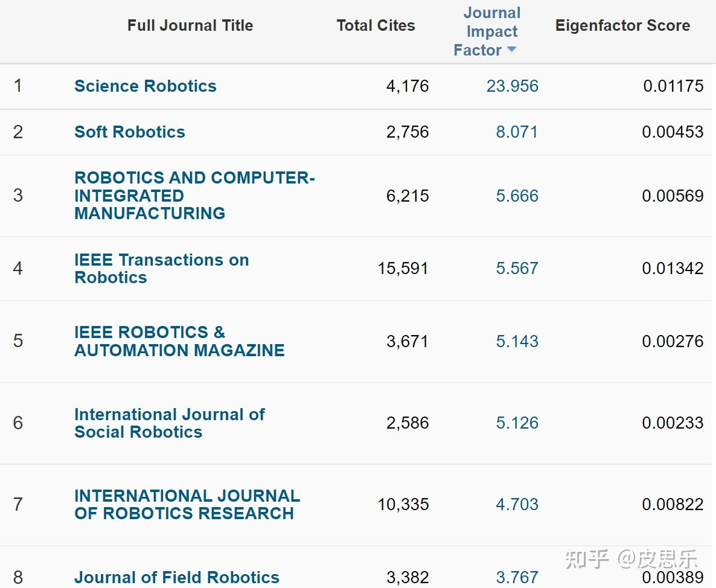The image size is (716, 588).
Task: Select total cites value 6,215
Action: tap(408, 196)
